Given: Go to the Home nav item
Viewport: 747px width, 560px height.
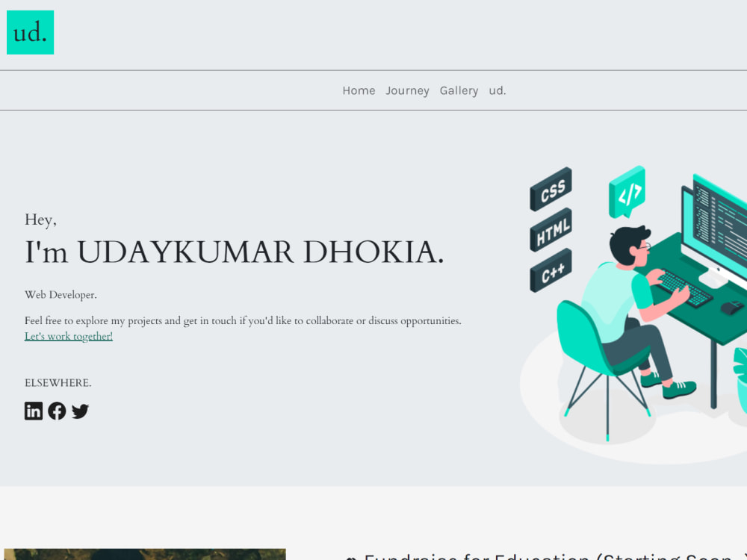Looking at the screenshot, I should 359,90.
